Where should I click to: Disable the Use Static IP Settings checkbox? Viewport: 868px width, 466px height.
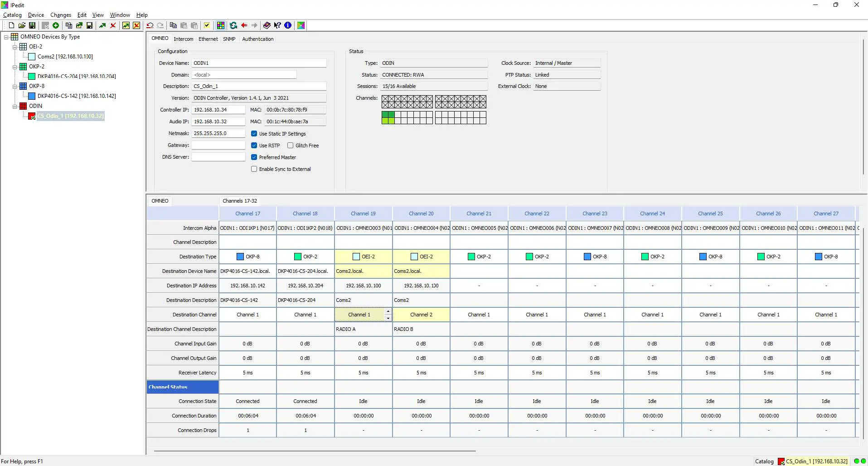point(254,134)
